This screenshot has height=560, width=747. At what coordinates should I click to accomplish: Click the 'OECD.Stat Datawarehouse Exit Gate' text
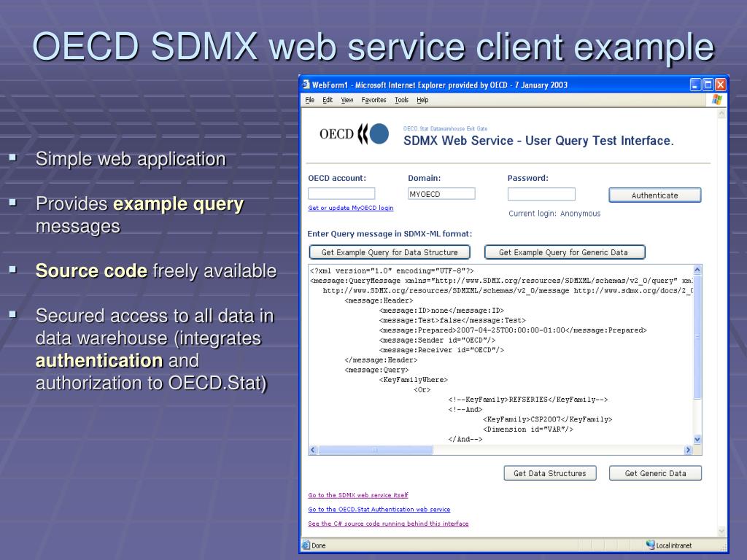[x=445, y=128]
